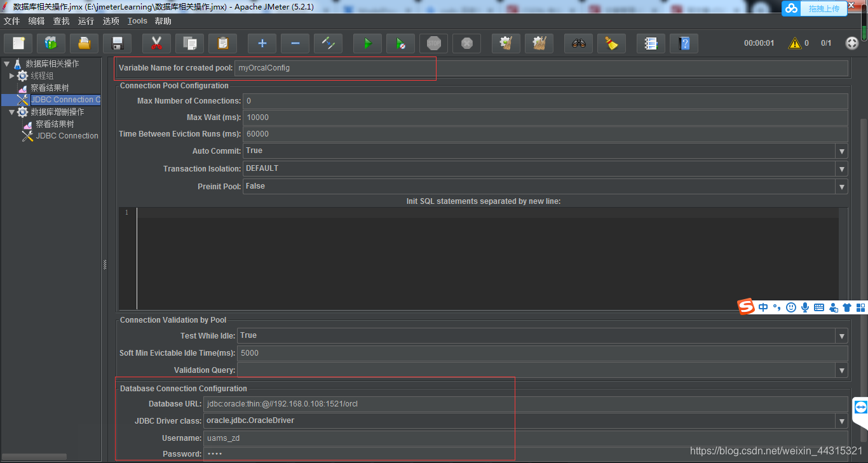This screenshot has height=463, width=868.
Task: Expand the 线程组 thread group node
Action: (11, 76)
